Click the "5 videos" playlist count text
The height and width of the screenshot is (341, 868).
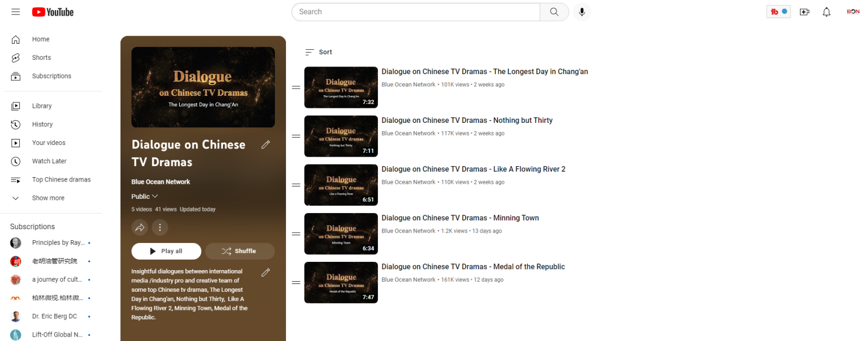[142, 209]
